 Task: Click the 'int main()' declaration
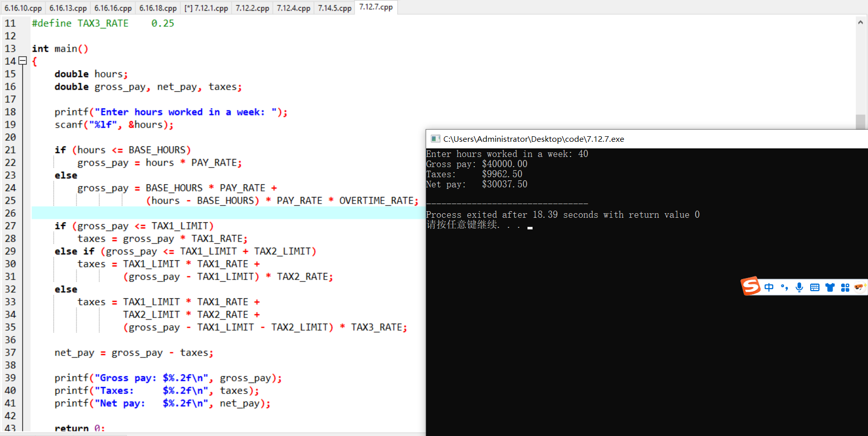[x=60, y=49]
